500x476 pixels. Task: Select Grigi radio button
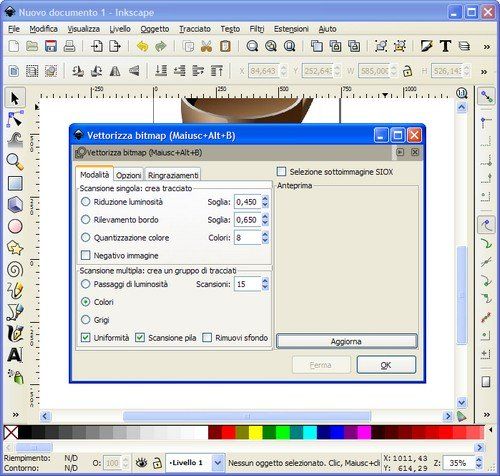tap(86, 320)
